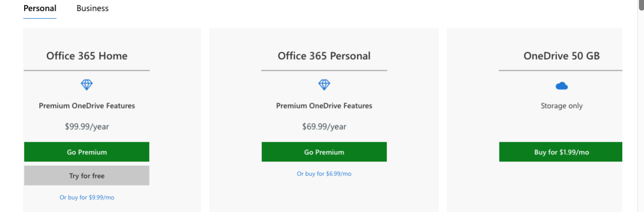Click the diamond icon under Office 365 Personal
Screen dimensions: 644x212
324,85
